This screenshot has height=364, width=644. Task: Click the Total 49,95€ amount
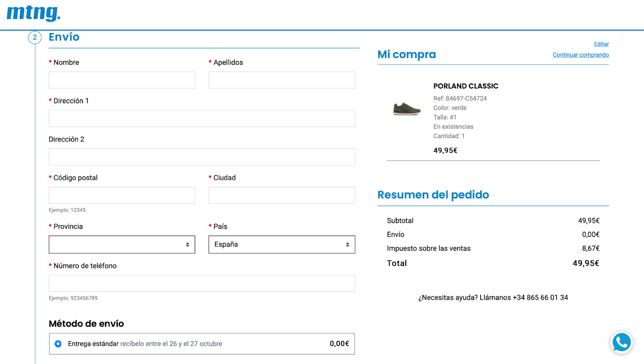(x=586, y=263)
